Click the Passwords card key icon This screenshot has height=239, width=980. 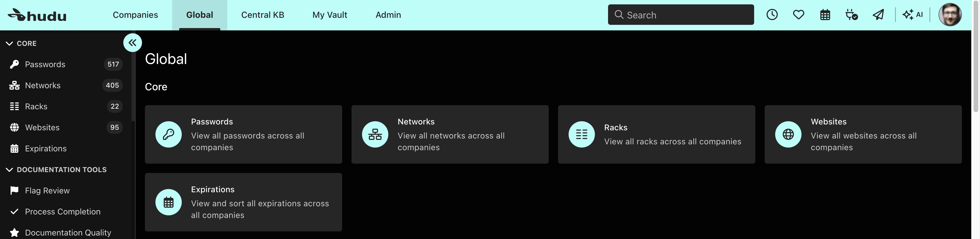click(169, 134)
